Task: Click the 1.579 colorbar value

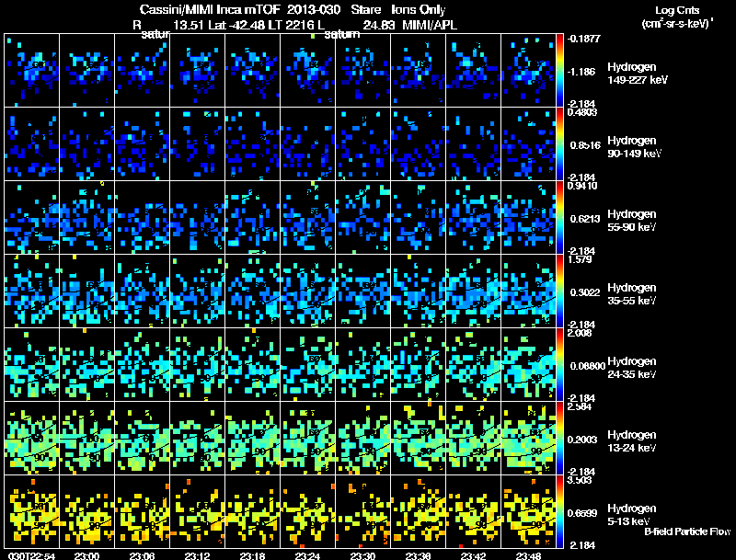Action: coord(580,259)
